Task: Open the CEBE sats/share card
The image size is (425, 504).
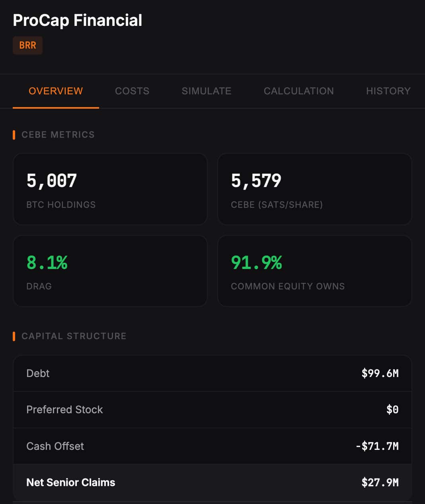Action: (x=315, y=189)
